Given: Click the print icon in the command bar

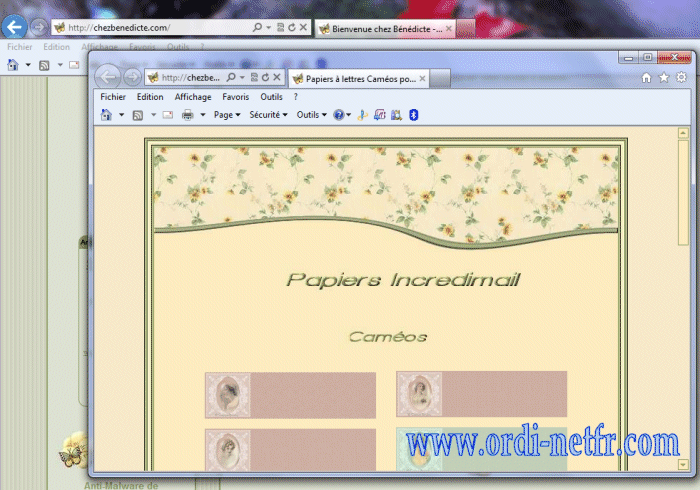Looking at the screenshot, I should tap(188, 115).
